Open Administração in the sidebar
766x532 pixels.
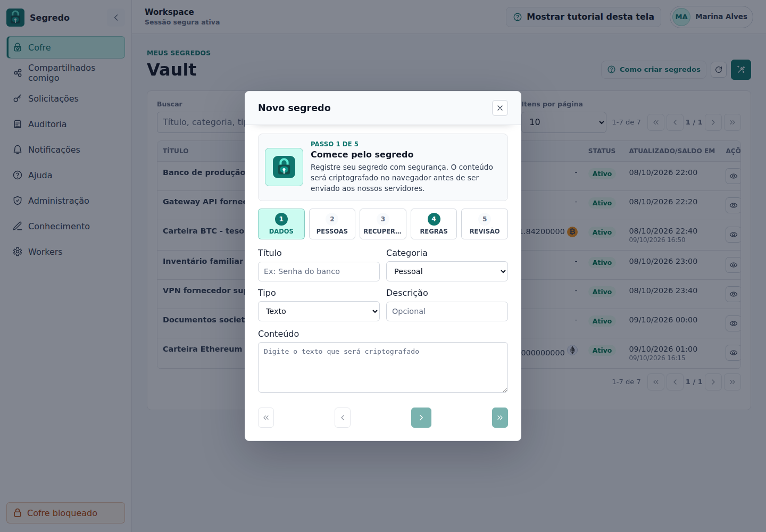pyautogui.click(x=66, y=201)
